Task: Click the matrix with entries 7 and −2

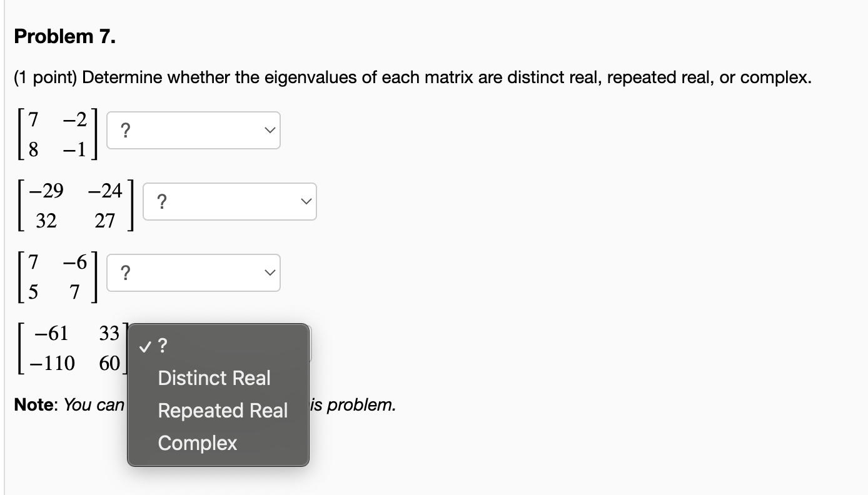Action: click(x=56, y=133)
